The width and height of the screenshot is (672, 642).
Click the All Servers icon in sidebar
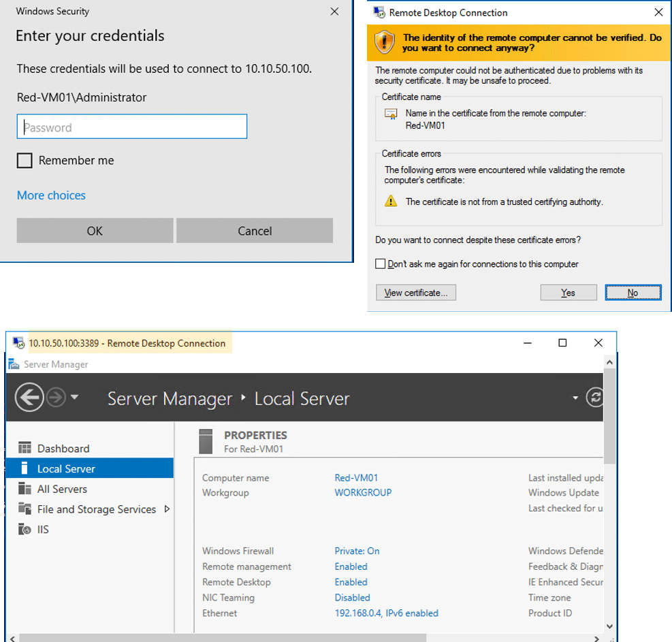pos(25,489)
